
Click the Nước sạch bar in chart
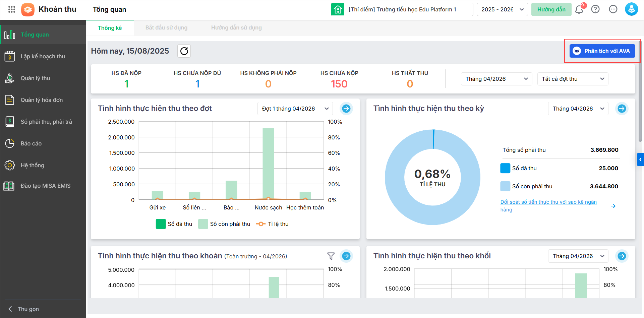coord(268,164)
